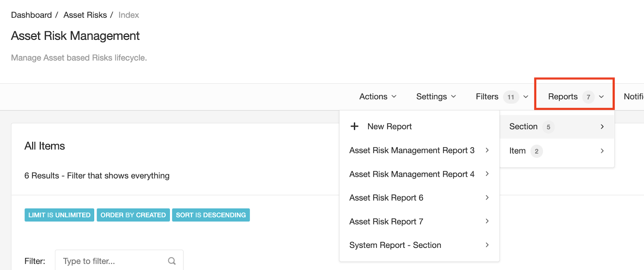This screenshot has width=644, height=270.
Task: Open the Settings dropdown
Action: coord(436,96)
